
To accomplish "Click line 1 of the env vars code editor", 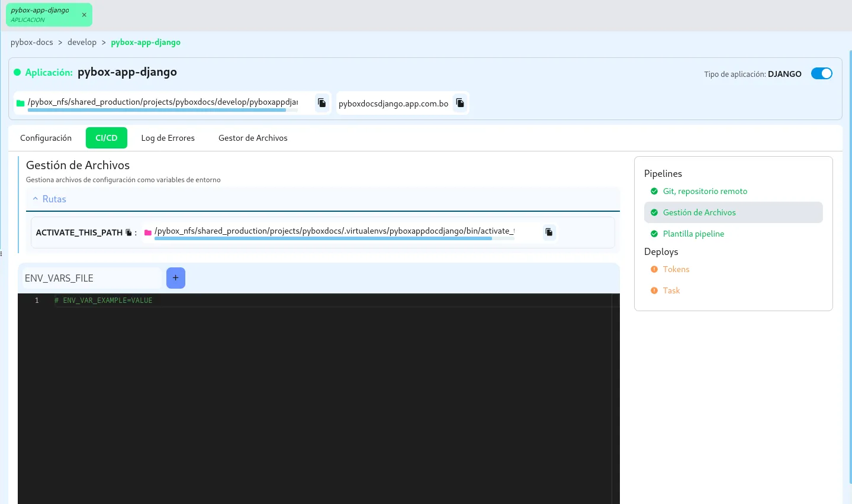I will pyautogui.click(x=332, y=301).
